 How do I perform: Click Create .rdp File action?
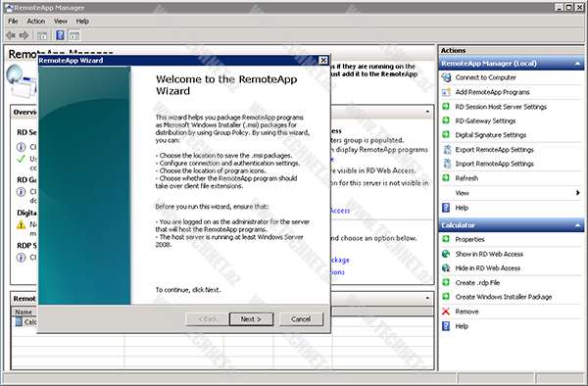(x=477, y=283)
